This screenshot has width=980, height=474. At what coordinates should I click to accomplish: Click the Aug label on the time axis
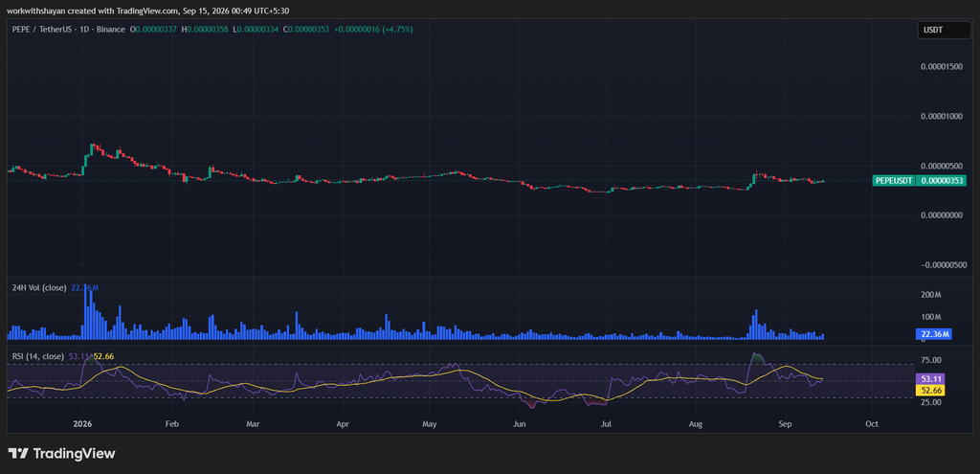pos(695,424)
